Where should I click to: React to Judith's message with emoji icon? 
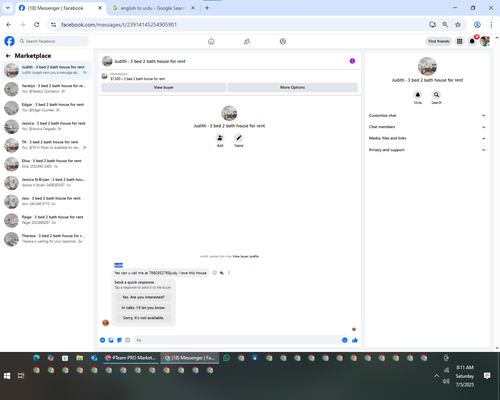coord(214,273)
